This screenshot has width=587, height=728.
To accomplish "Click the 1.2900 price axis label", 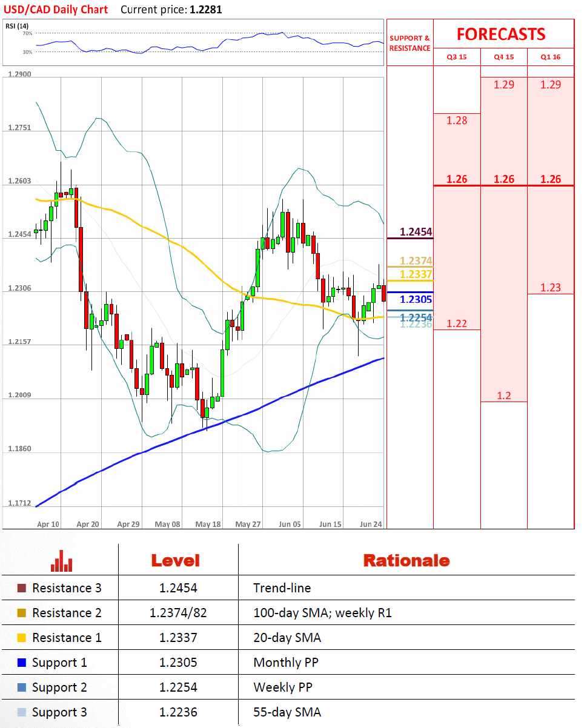I will pyautogui.click(x=20, y=74).
